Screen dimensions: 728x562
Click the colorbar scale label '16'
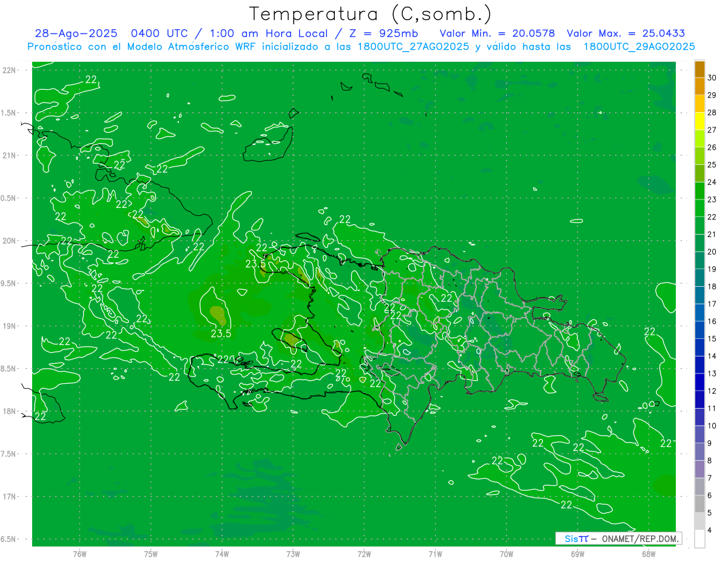[712, 321]
